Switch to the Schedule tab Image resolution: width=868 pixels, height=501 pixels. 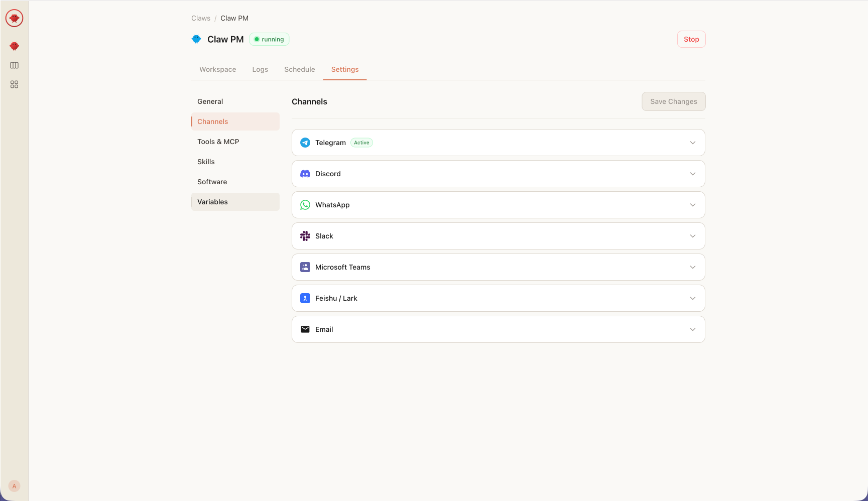(x=300, y=69)
